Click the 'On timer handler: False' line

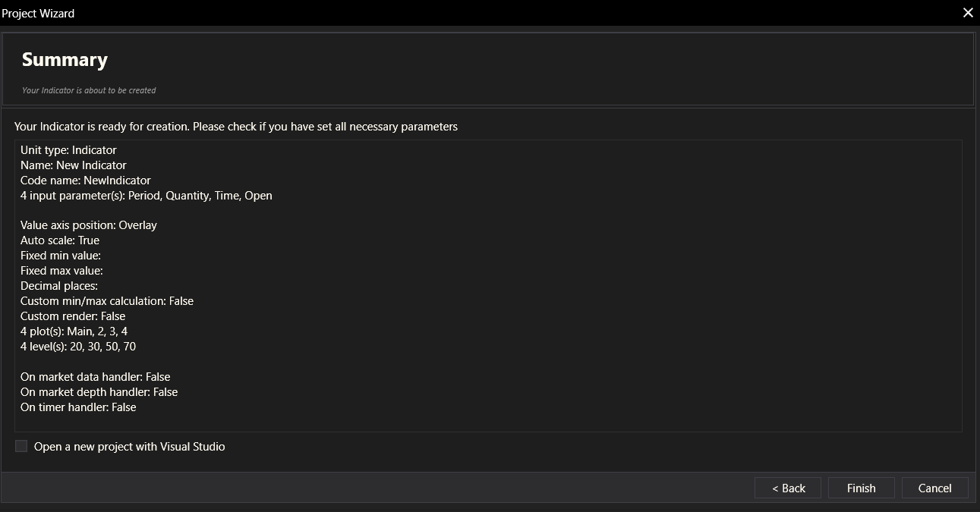pyautogui.click(x=78, y=407)
